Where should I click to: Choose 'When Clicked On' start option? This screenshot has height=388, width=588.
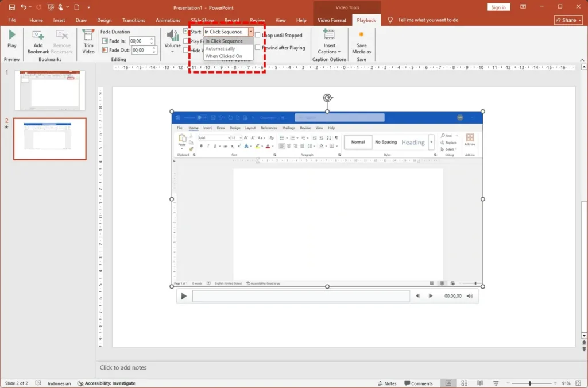pos(223,56)
